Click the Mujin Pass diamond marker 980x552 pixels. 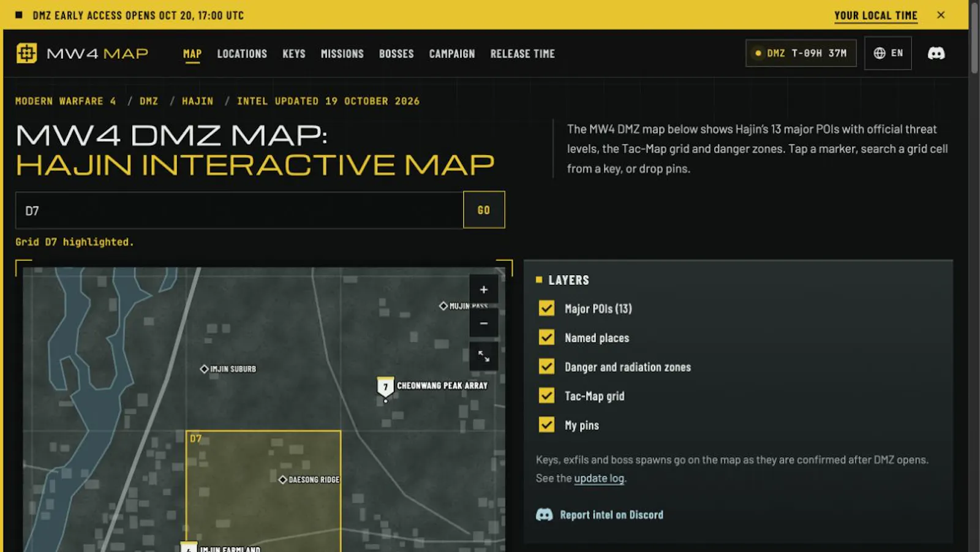point(443,306)
